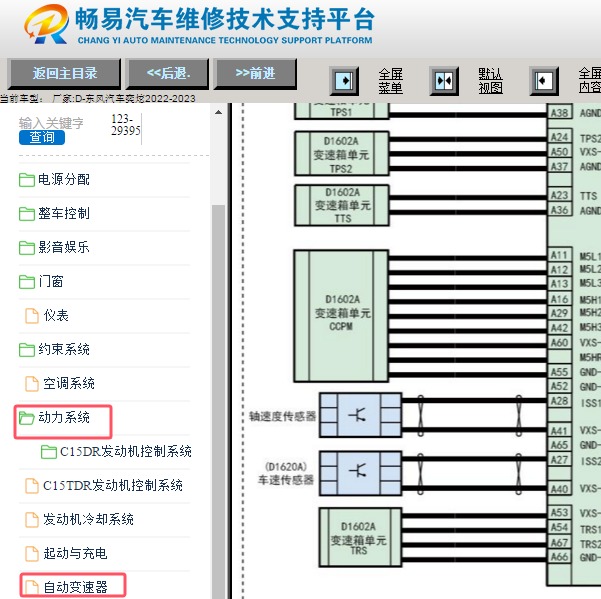
Task: Click the folder icon beside 约束系统
Action: coord(26,350)
